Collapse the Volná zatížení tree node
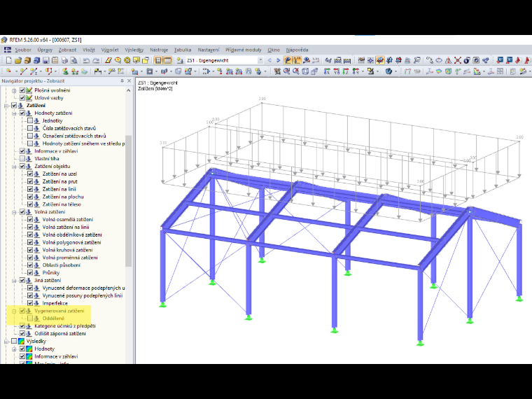 pos(14,212)
